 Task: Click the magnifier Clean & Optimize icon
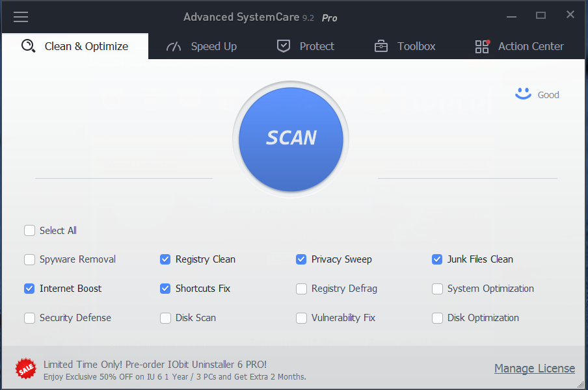coord(28,46)
